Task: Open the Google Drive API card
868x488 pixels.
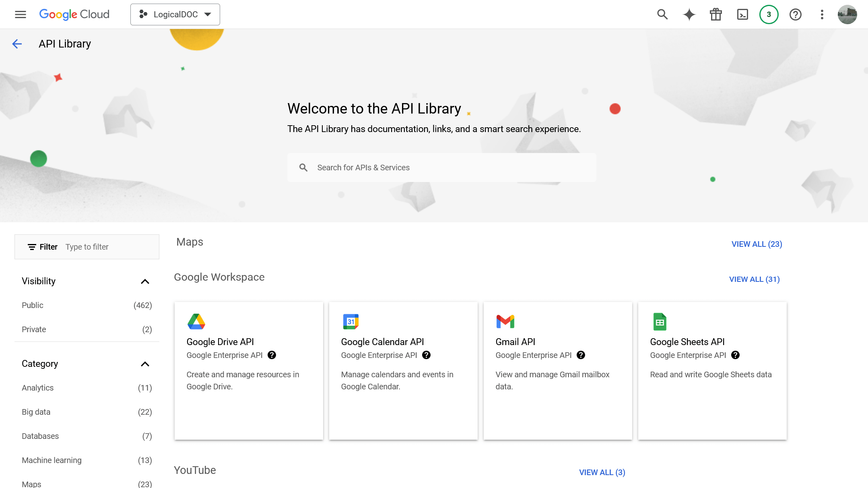Action: [x=249, y=370]
